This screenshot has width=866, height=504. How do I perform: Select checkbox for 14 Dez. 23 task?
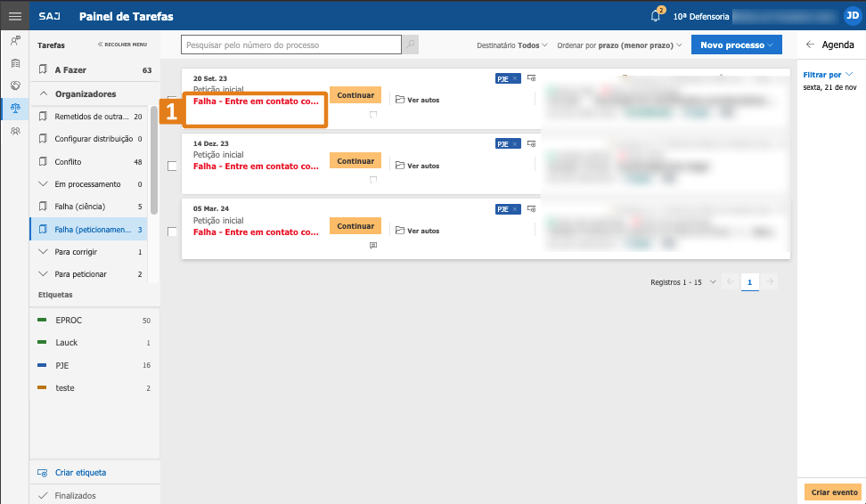172,167
